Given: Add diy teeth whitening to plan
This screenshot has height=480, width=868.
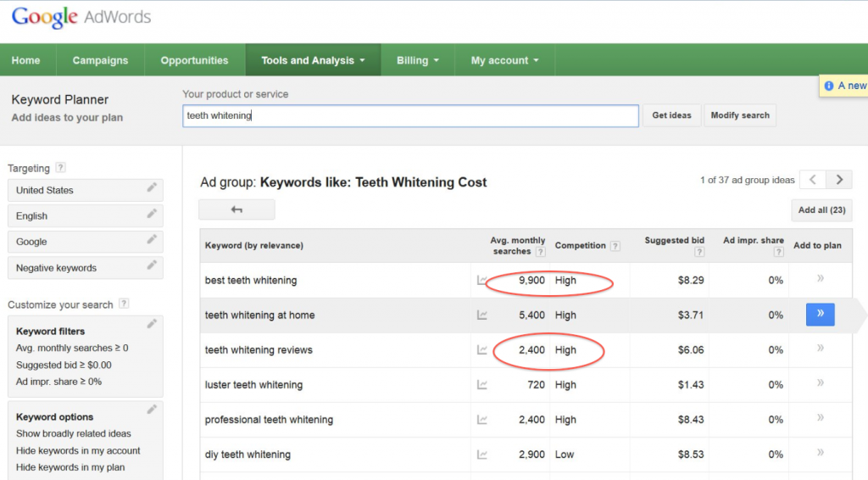Looking at the screenshot, I should [x=821, y=453].
